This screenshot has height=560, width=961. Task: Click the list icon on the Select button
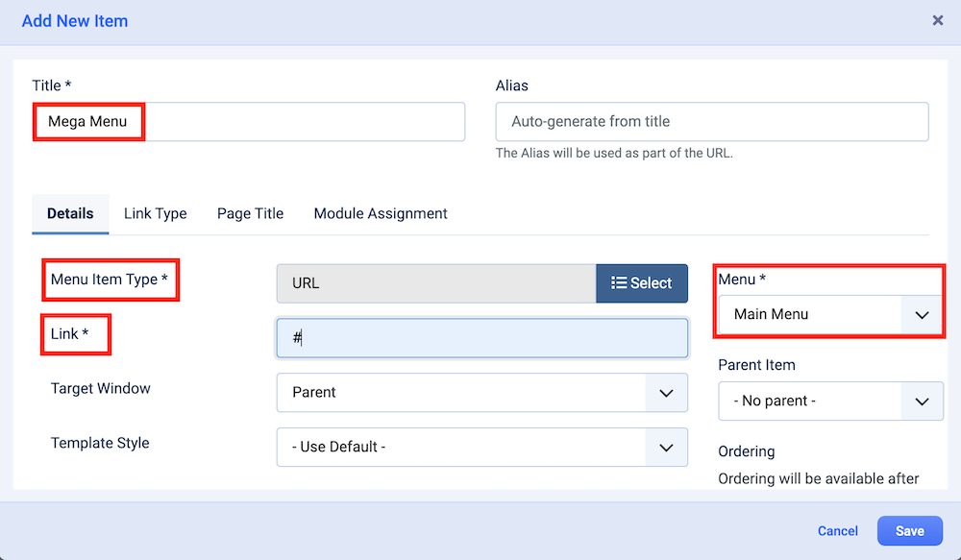619,283
